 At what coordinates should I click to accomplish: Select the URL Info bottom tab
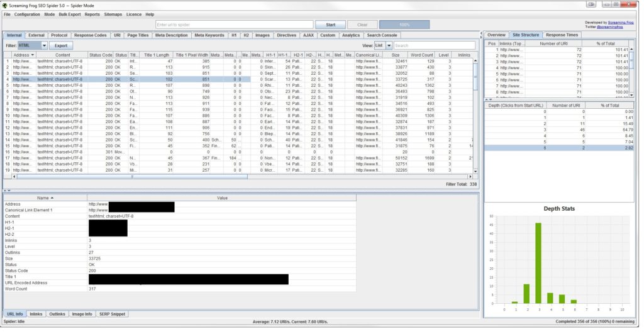(x=15, y=314)
